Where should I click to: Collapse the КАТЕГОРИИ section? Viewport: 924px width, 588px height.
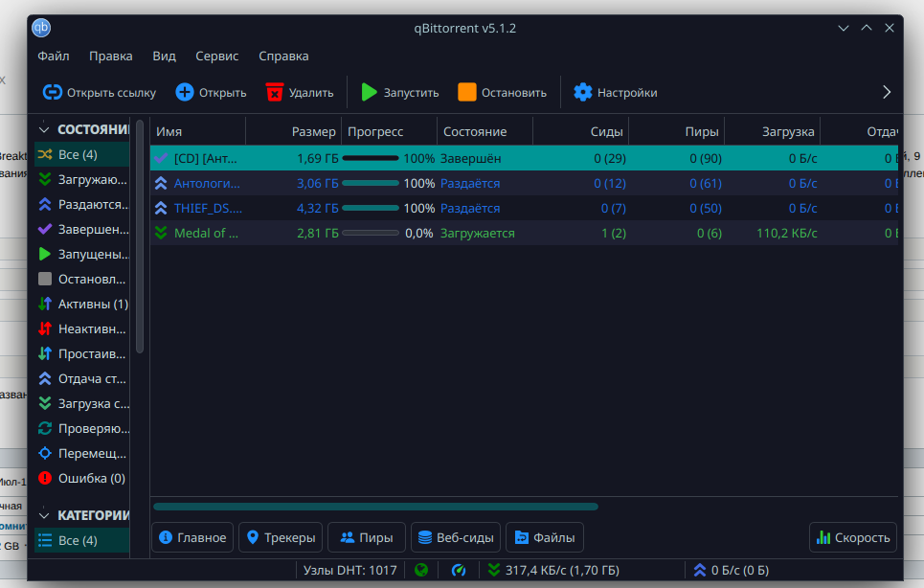[44, 515]
